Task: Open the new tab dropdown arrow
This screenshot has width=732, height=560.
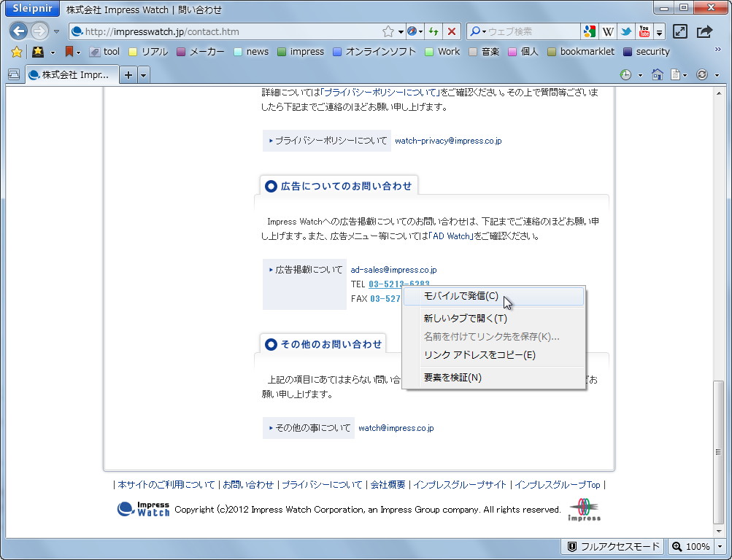Action: click(143, 74)
